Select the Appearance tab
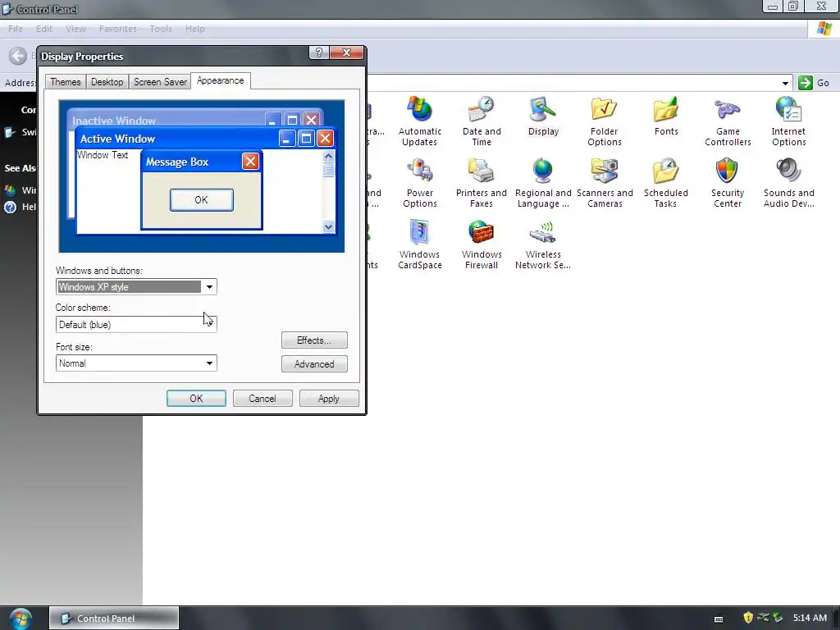 (x=220, y=80)
